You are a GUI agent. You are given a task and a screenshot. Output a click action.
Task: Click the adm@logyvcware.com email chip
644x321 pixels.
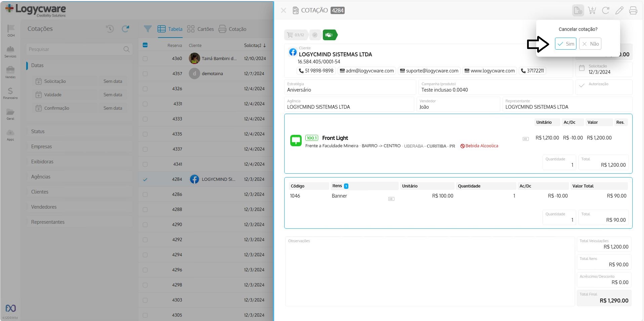coord(367,71)
